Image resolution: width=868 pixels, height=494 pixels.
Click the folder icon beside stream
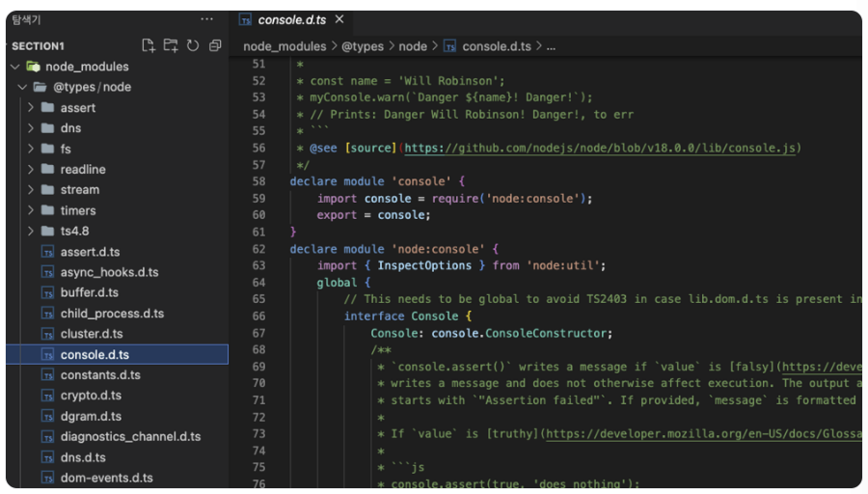coord(48,189)
